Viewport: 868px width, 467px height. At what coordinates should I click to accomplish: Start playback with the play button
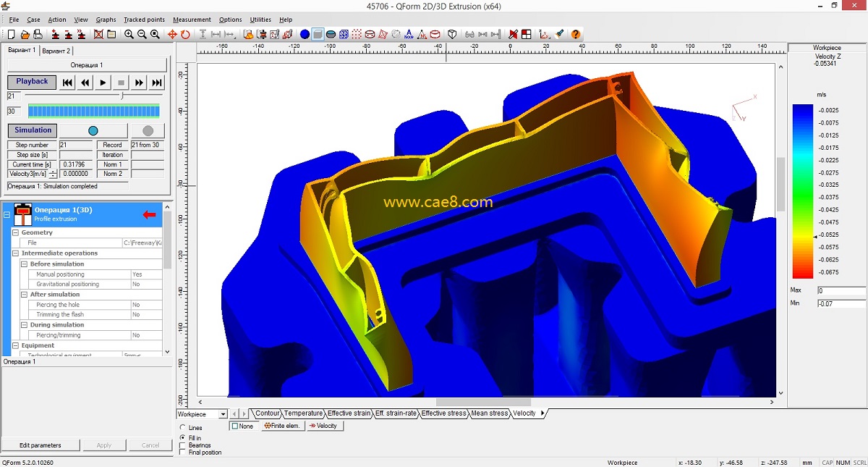tap(103, 83)
